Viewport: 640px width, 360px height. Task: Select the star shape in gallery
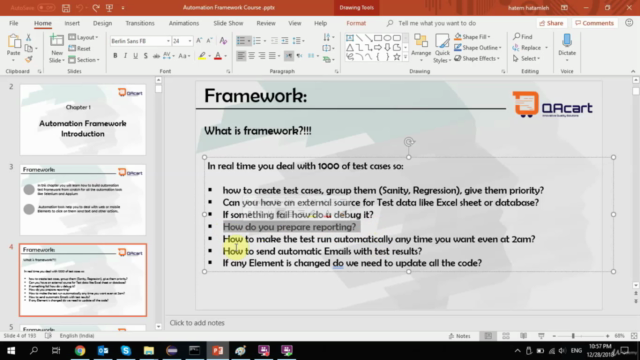click(396, 58)
